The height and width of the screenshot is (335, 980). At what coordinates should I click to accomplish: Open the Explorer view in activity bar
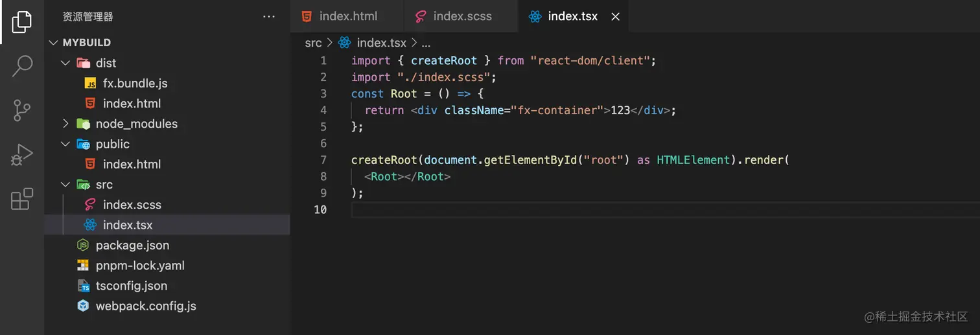21,21
